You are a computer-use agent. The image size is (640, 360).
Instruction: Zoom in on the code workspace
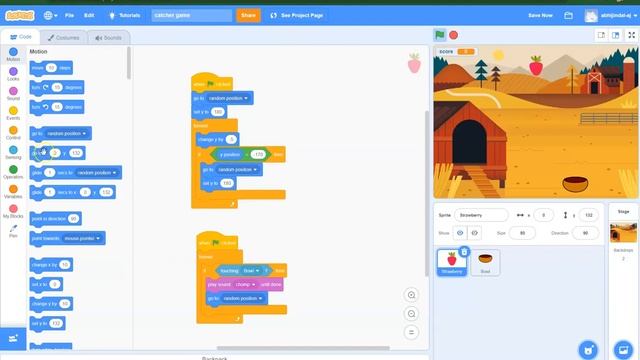point(411,295)
